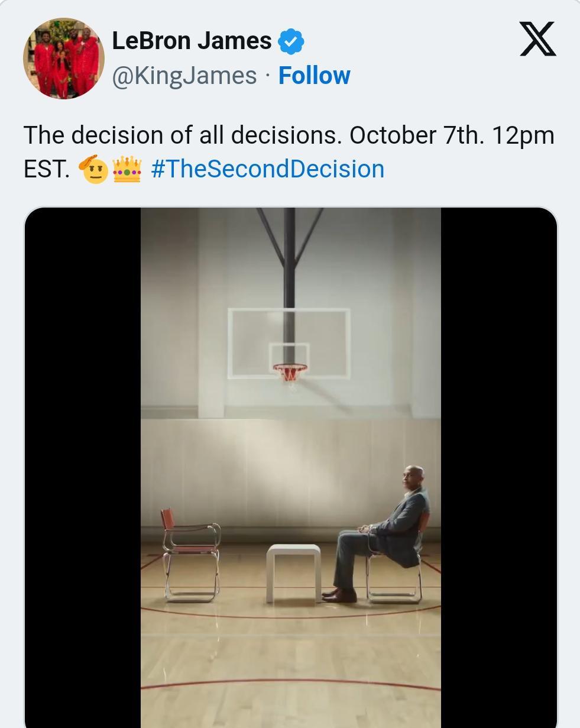Open the #TheSecondDecision hashtag
Screen dimensions: 580x728
(x=268, y=169)
